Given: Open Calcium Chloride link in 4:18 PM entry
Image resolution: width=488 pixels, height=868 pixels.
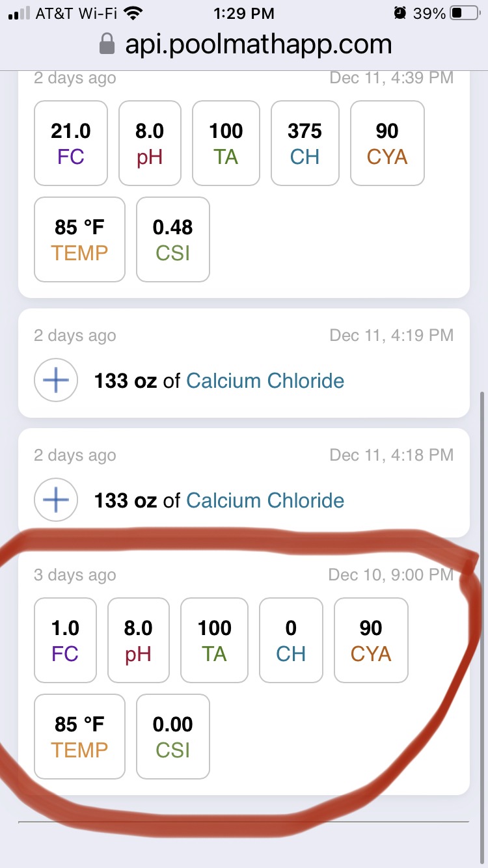Looking at the screenshot, I should tap(265, 500).
